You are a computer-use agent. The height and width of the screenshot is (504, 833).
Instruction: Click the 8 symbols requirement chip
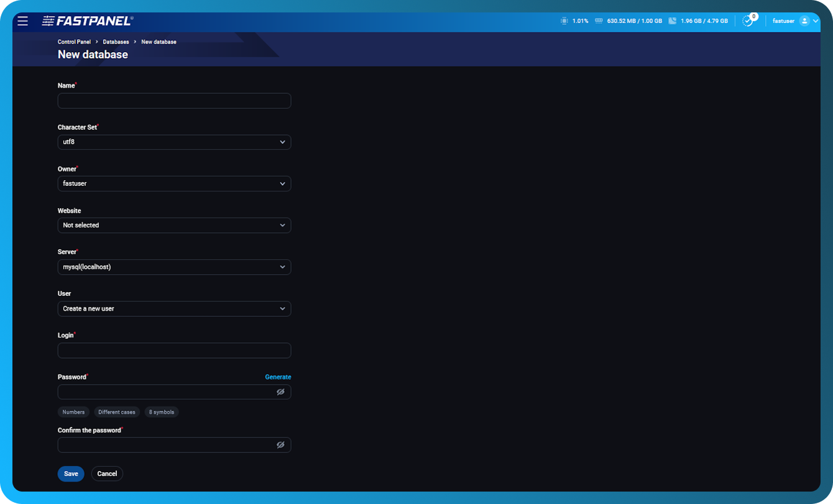coord(162,411)
